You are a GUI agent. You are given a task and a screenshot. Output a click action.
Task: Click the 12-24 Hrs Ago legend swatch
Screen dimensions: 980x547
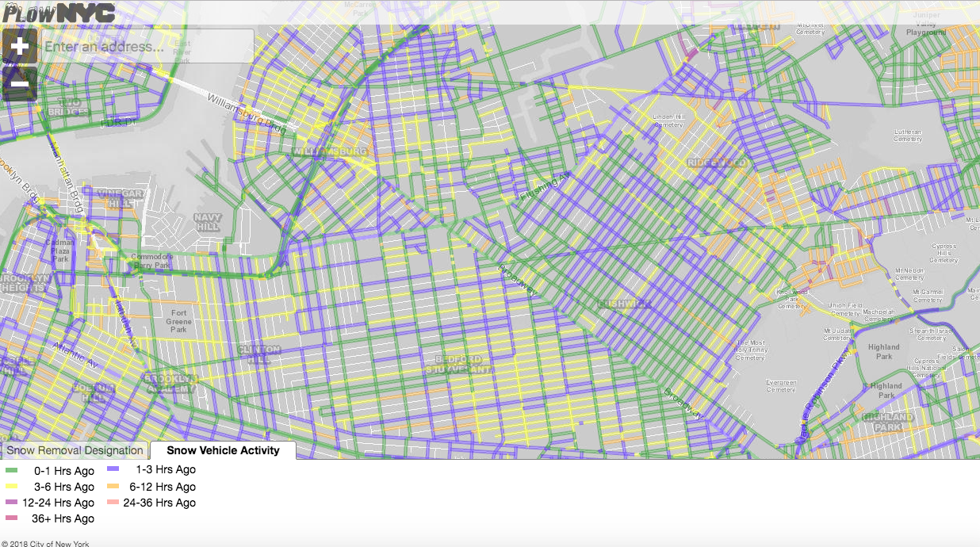(x=11, y=503)
